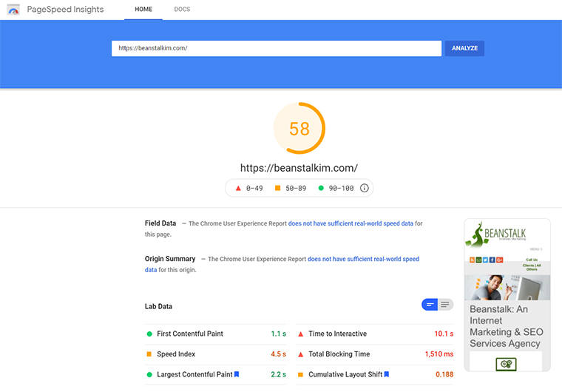Click the Google Plus icon in page preview
The width and height of the screenshot is (562, 392).
(500, 260)
